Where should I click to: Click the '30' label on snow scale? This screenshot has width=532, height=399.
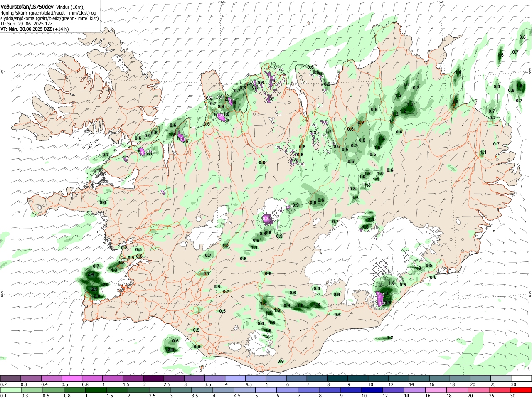click(514, 384)
